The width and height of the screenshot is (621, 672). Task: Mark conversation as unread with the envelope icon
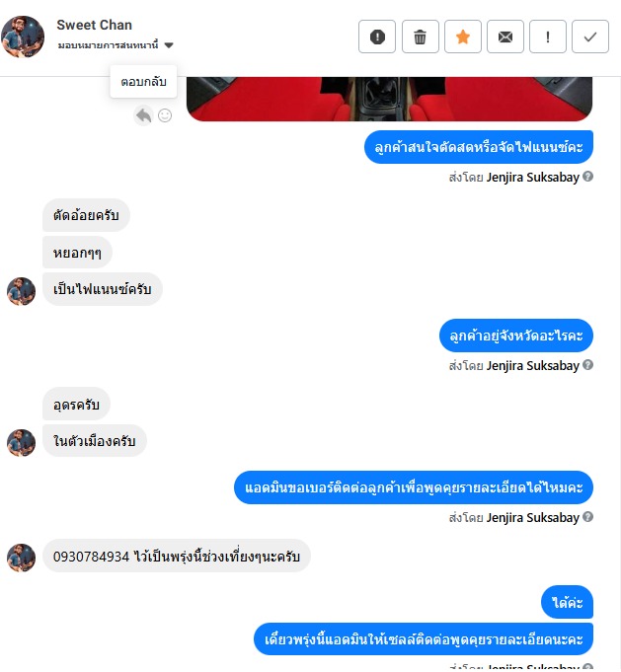(505, 37)
